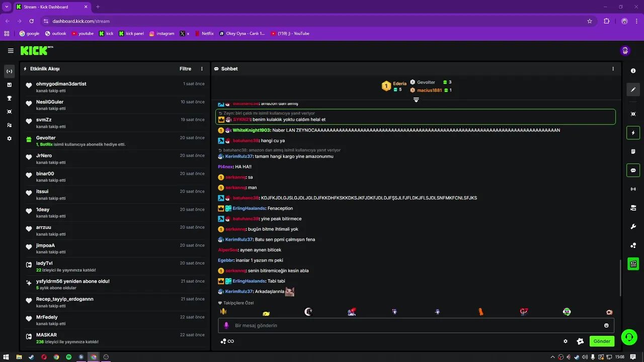This screenshot has width=644, height=362.
Task: Reload the page with the browser refresh button
Action: (31, 21)
